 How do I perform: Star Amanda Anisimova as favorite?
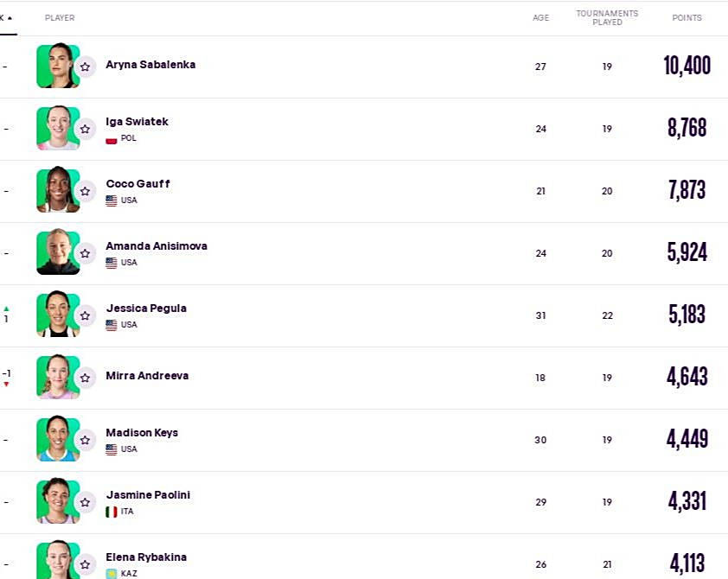pyautogui.click(x=85, y=253)
